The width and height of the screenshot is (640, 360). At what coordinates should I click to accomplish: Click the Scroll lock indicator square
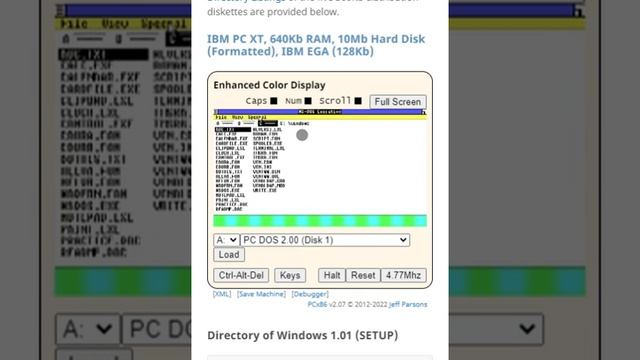pyautogui.click(x=358, y=101)
